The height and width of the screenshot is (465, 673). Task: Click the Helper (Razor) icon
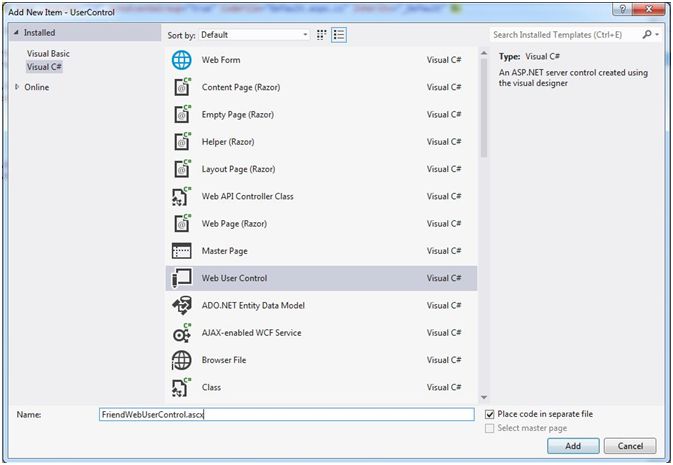point(182,142)
